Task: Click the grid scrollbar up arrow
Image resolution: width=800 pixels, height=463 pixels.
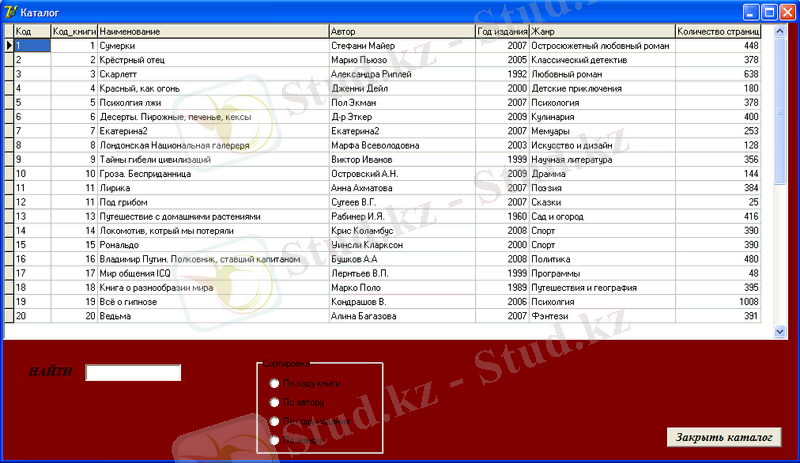Action: click(780, 31)
